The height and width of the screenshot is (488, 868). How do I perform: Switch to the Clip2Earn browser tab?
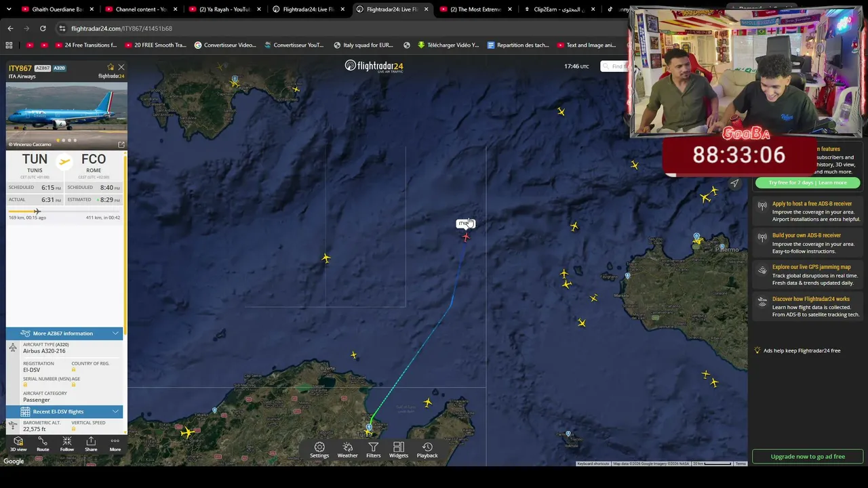point(559,9)
